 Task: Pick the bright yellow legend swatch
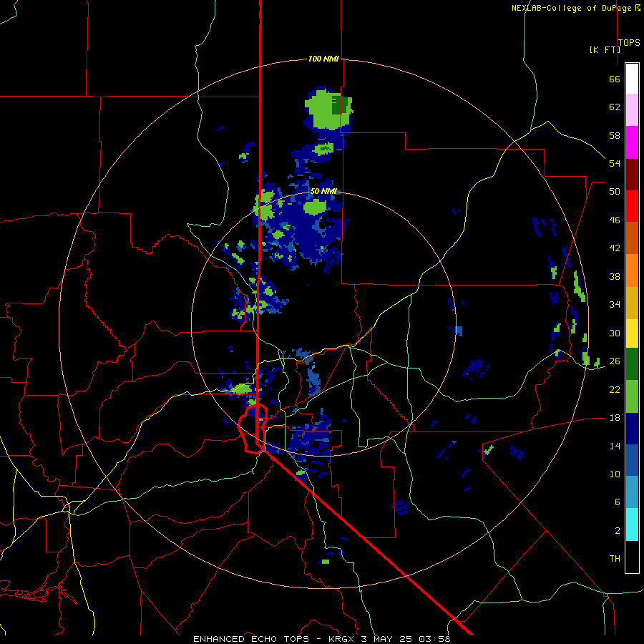coord(632,333)
